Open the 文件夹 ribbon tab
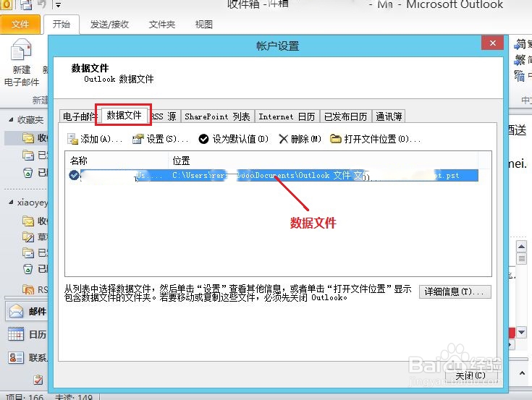The image size is (532, 400). tap(162, 25)
